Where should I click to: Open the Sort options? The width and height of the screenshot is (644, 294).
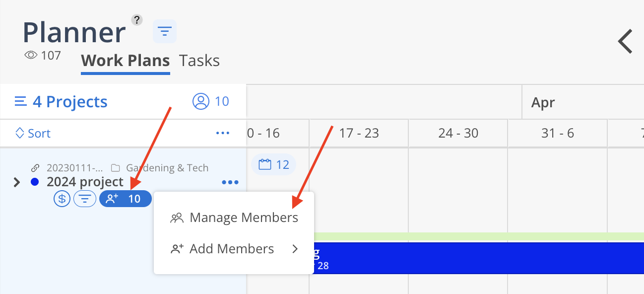coord(33,133)
